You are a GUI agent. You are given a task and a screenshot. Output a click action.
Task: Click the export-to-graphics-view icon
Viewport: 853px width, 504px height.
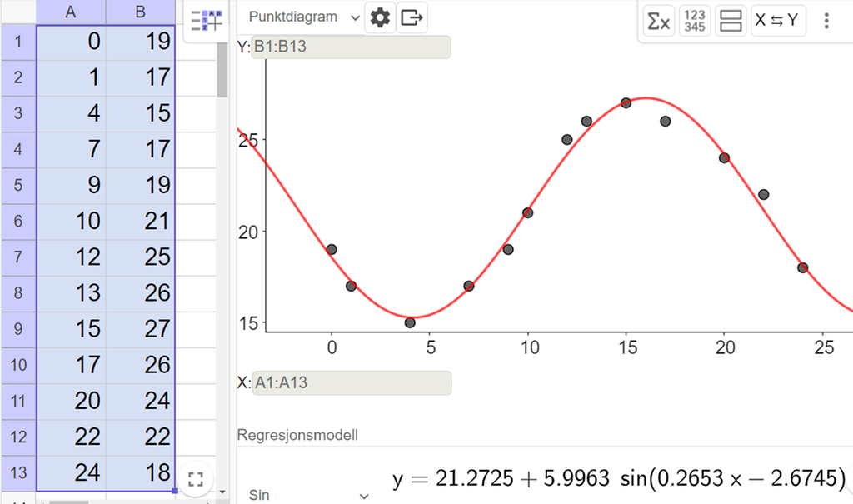coord(412,17)
